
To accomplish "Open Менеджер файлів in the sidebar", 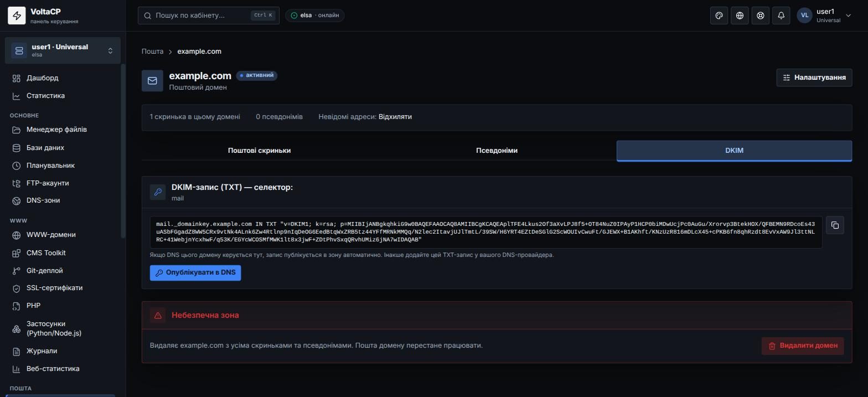I will 56,130.
